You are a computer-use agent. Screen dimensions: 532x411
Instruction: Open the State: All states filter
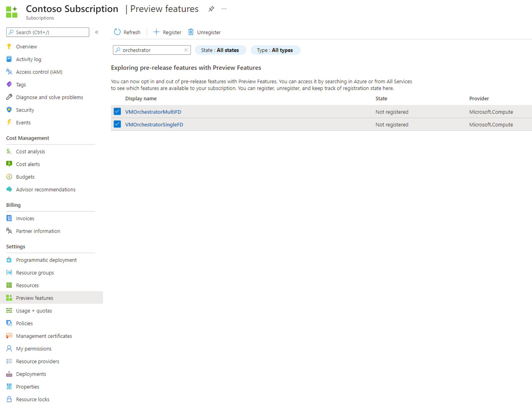(220, 50)
